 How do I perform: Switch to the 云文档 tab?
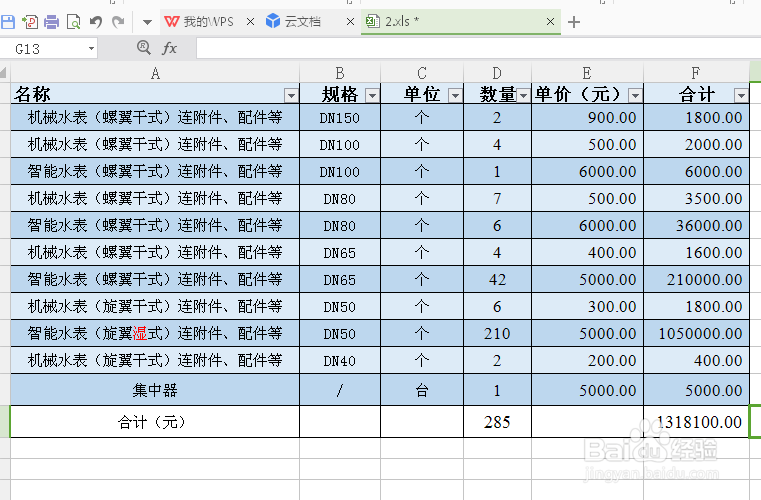[x=294, y=22]
